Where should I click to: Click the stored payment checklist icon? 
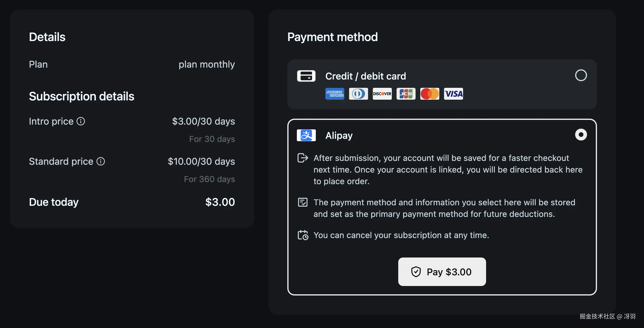click(303, 202)
